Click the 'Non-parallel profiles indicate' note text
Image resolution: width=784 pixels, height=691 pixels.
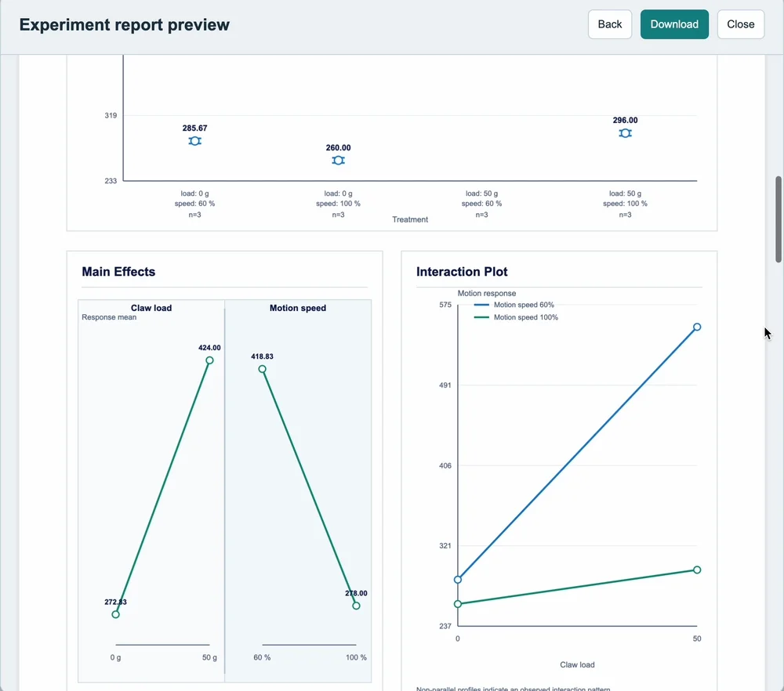513,688
